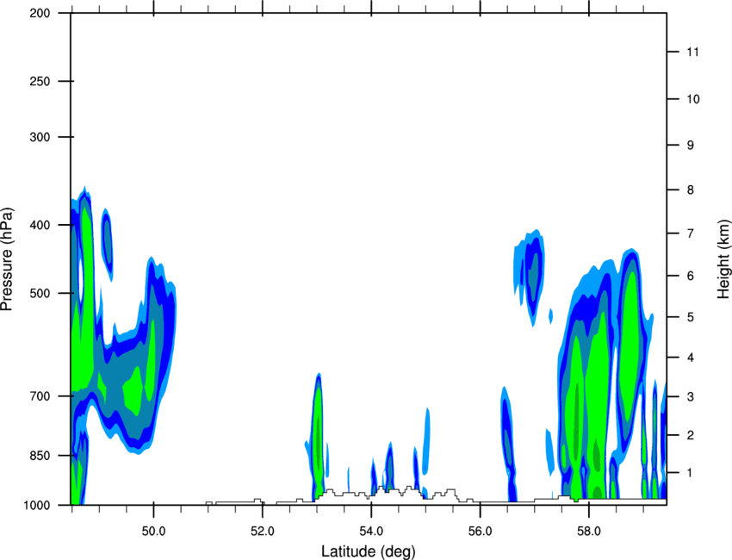Click the 4 km height label
The image size is (732, 560).
coord(691,358)
